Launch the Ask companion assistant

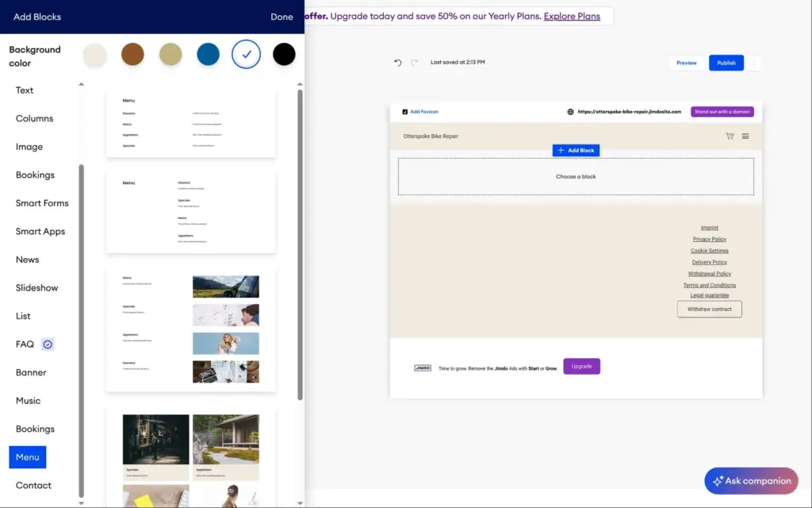[x=751, y=481]
